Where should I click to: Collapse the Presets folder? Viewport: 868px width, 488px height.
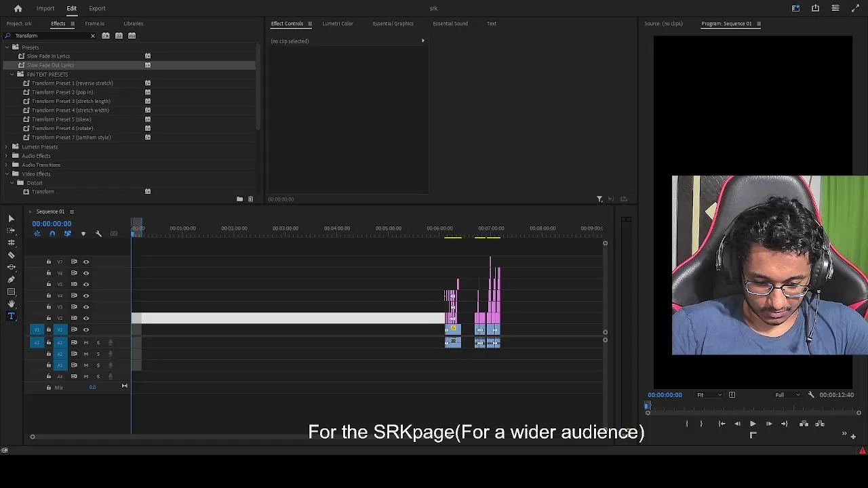click(x=7, y=47)
